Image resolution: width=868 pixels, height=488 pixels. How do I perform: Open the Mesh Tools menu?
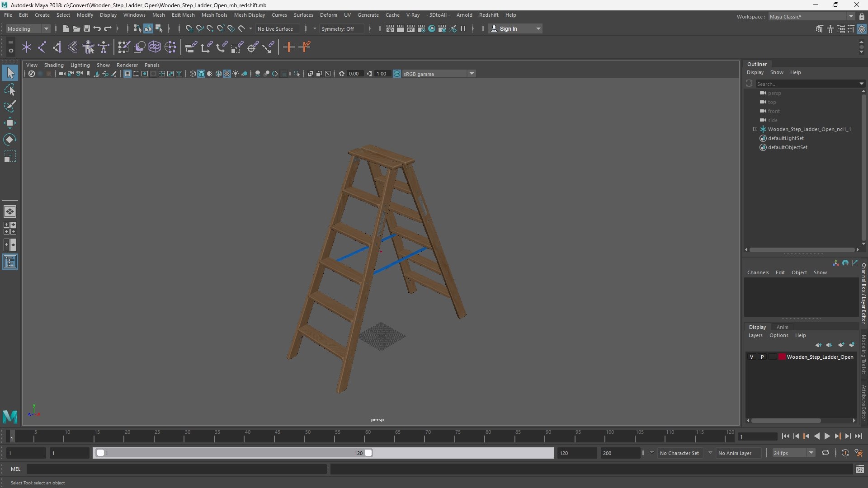214,15
